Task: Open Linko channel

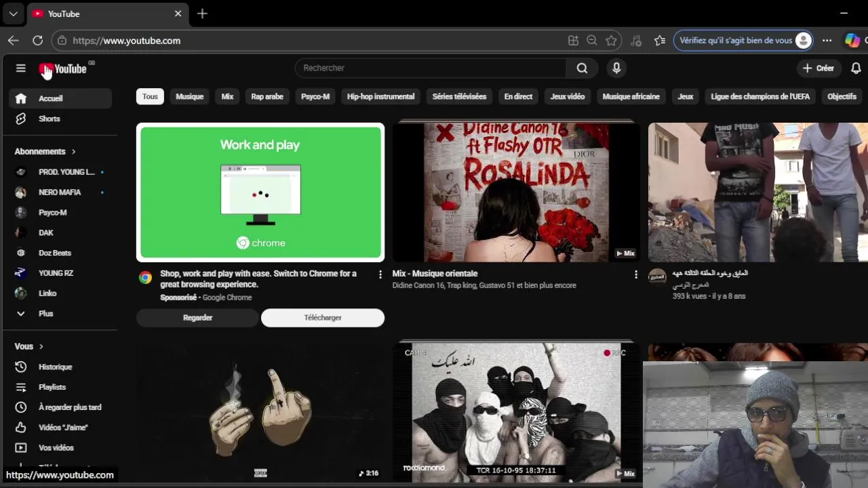Action: click(60, 293)
